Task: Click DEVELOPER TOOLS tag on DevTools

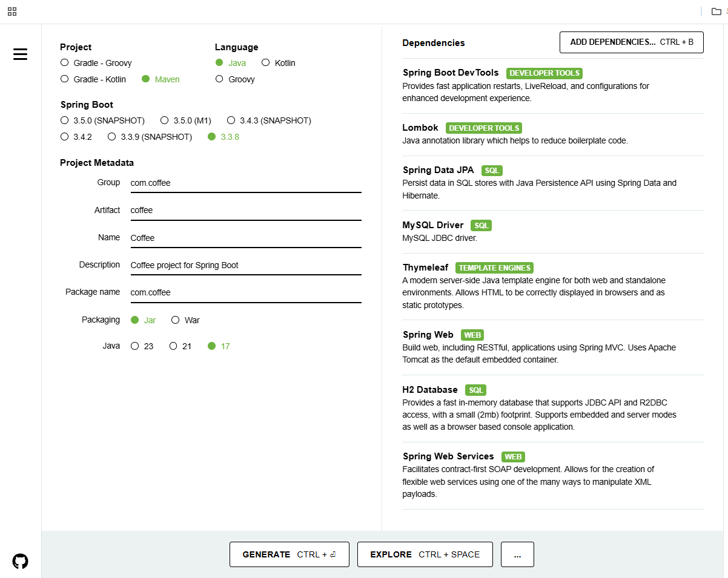Action: tap(544, 73)
